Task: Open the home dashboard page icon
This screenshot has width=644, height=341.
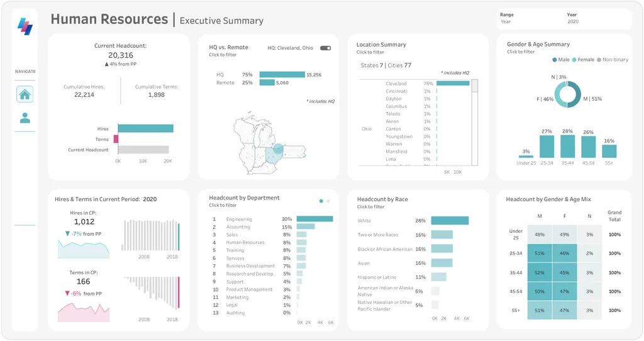Action: click(25, 94)
